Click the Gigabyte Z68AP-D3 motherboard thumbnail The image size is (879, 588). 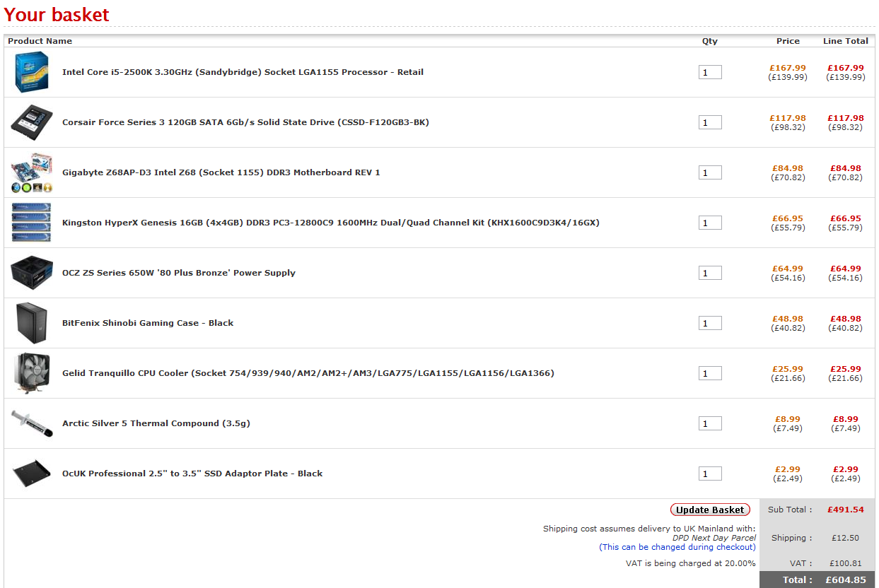(32, 172)
